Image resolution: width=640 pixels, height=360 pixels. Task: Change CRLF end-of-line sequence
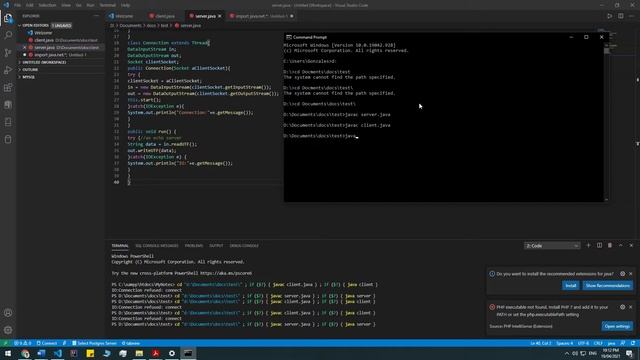598,343
